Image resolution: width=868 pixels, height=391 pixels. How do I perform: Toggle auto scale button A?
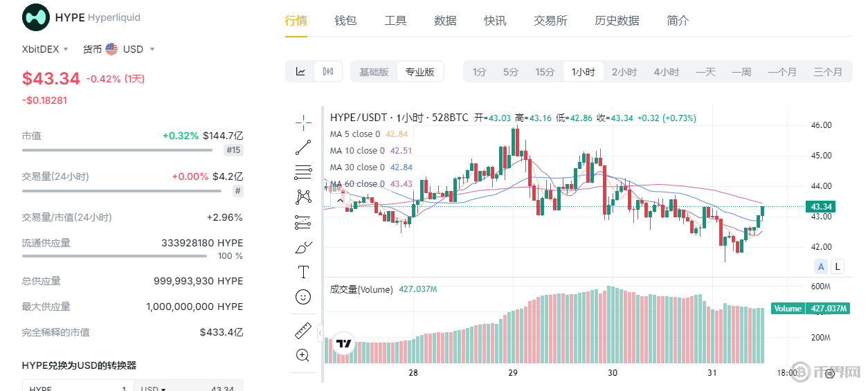pos(822,266)
